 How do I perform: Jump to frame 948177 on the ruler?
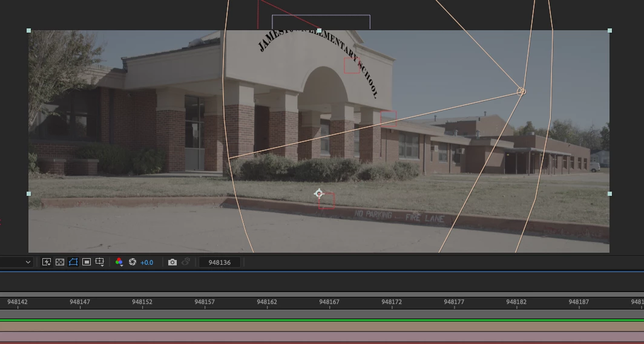coord(454,302)
